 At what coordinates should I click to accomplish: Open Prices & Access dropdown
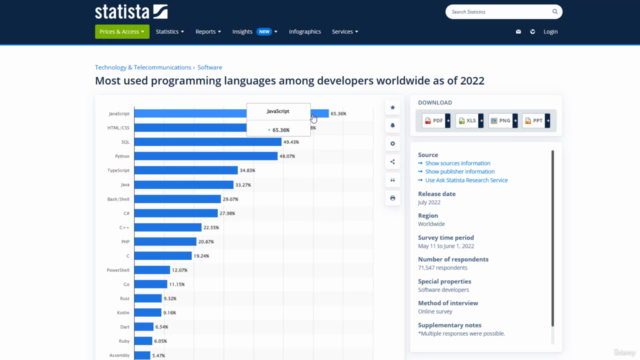[122, 31]
